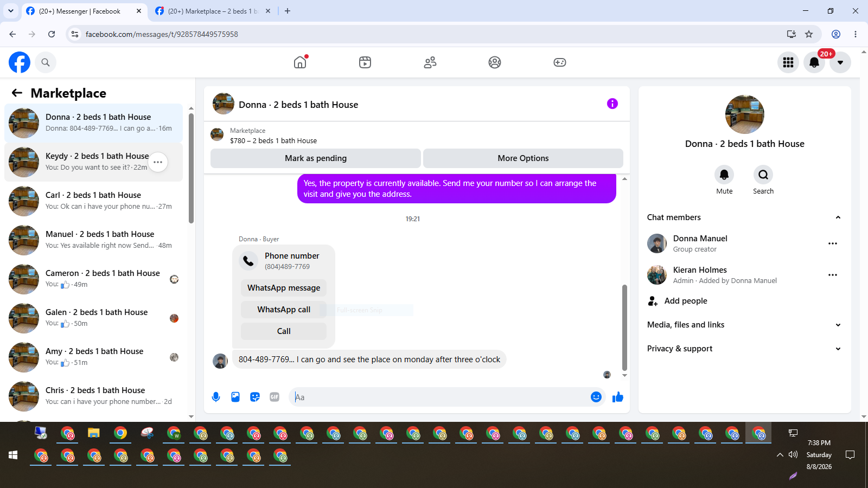Click the phone number icon in message card
Image resolution: width=868 pixels, height=488 pixels.
click(248, 261)
